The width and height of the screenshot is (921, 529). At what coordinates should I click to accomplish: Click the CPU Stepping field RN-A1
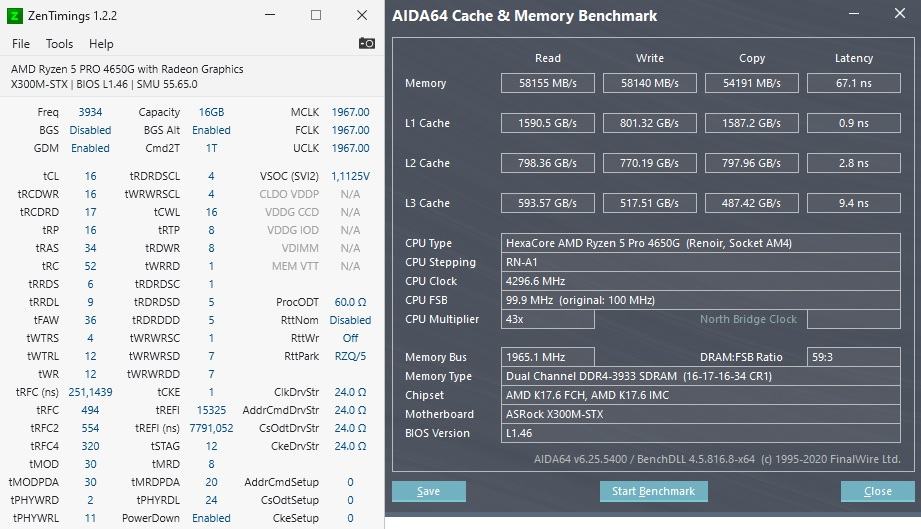[701, 262]
